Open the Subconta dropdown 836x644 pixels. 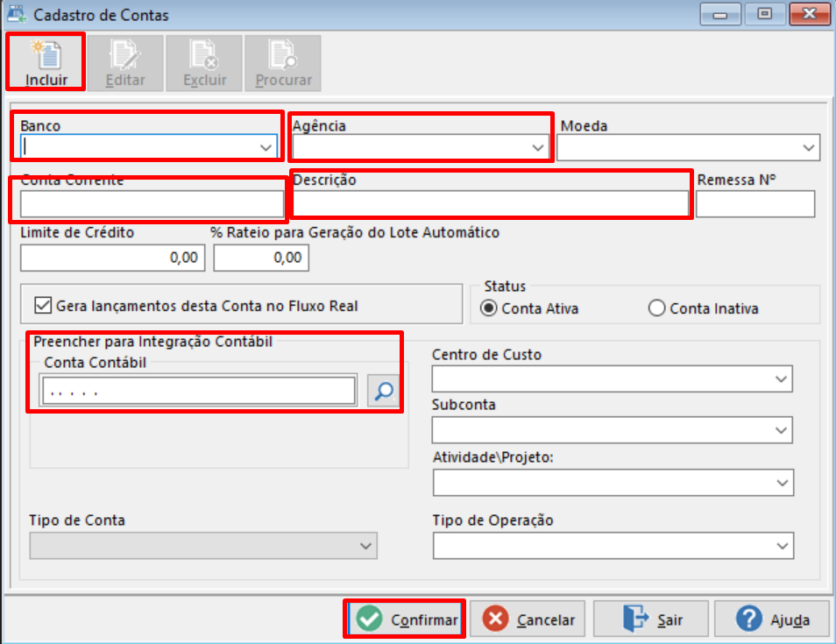tap(781, 430)
